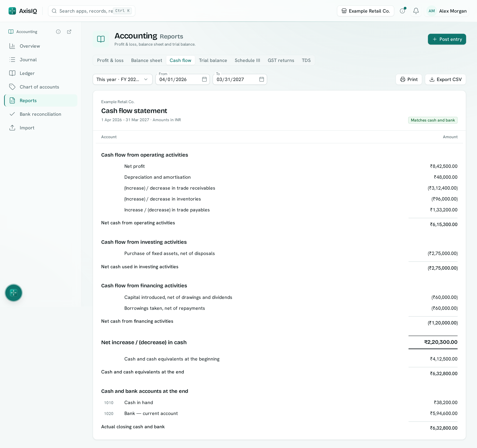
Task: Click the trade payables amount ₹1,33,200.00
Action: [x=444, y=210]
